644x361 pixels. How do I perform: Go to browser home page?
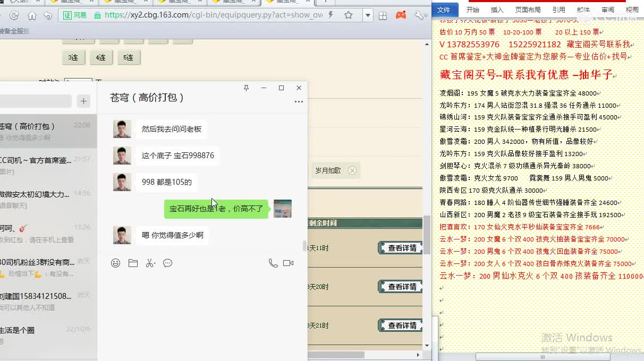[32, 15]
